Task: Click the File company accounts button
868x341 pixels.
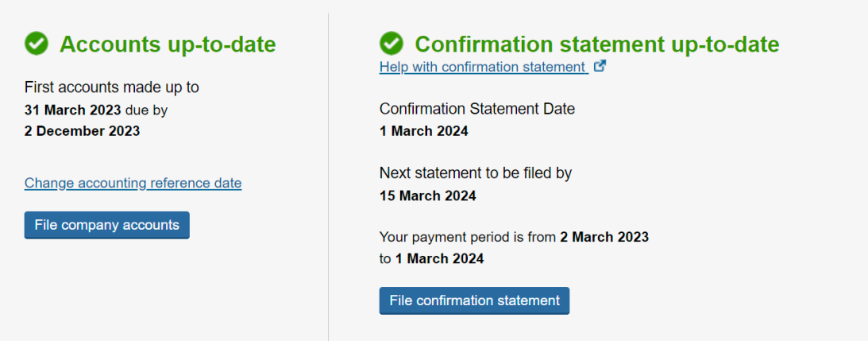Action: coord(107,225)
